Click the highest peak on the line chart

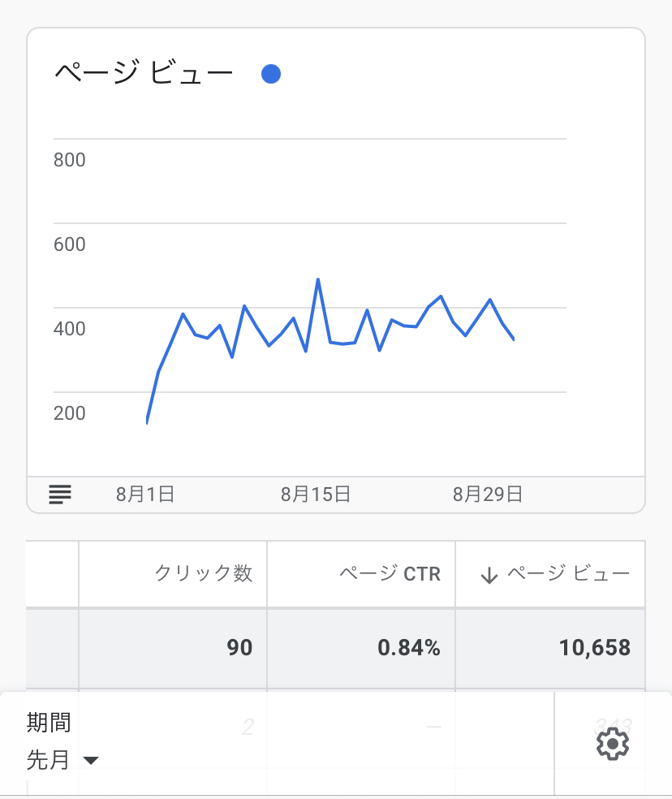click(318, 280)
